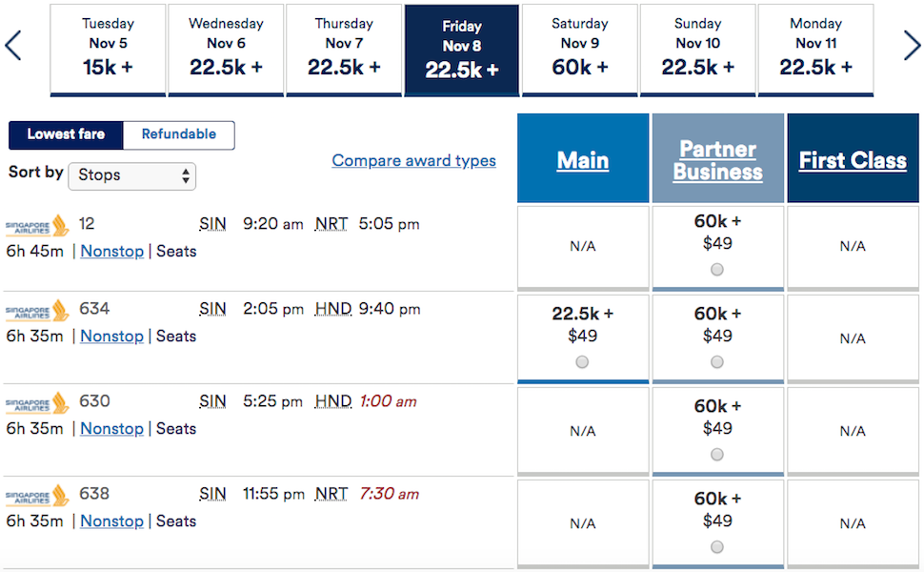This screenshot has height=572, width=924.
Task: Choose the Saturday Nov 9 date tab
Action: 580,50
